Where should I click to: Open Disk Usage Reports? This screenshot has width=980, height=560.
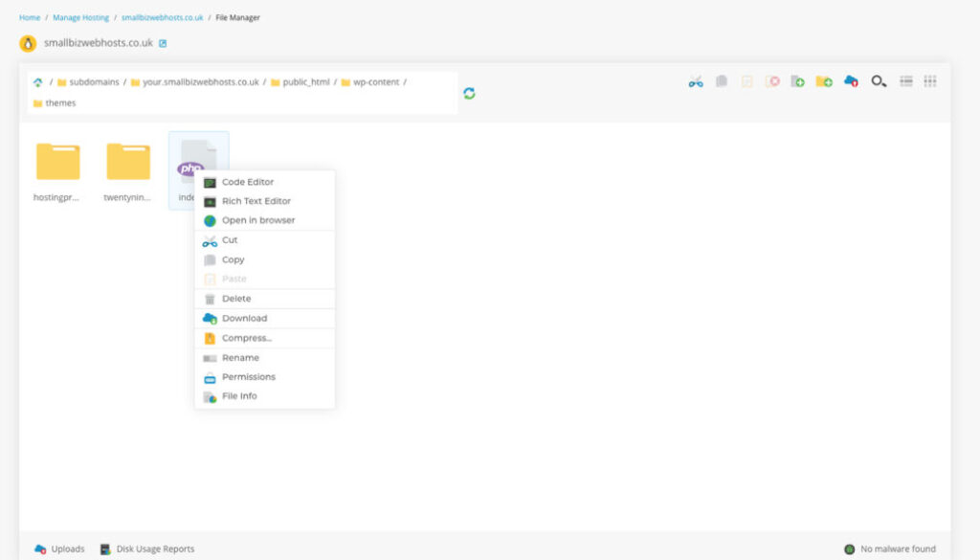(x=147, y=549)
